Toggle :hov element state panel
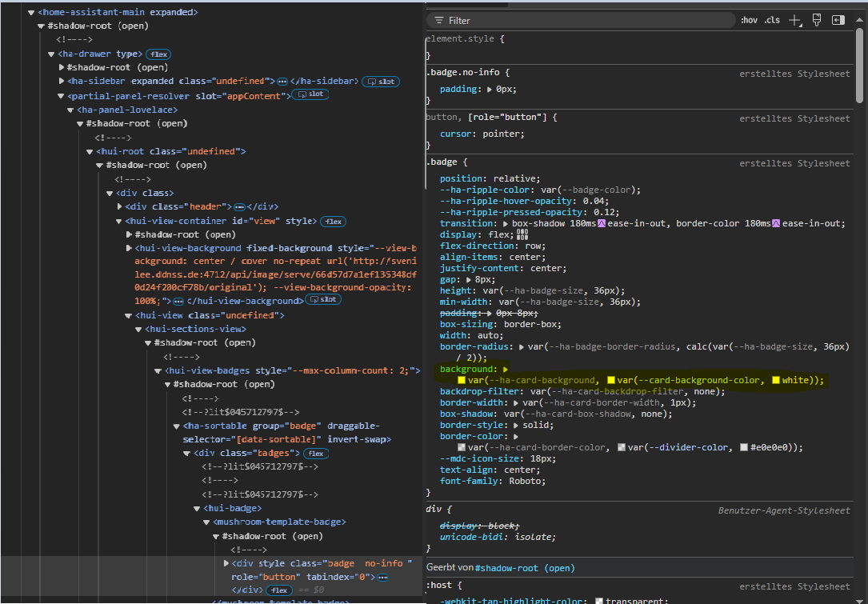Image resolution: width=868 pixels, height=604 pixels. click(749, 20)
